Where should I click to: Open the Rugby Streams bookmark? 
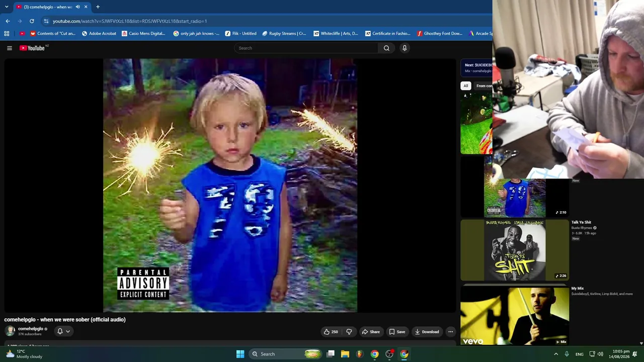[284, 34]
